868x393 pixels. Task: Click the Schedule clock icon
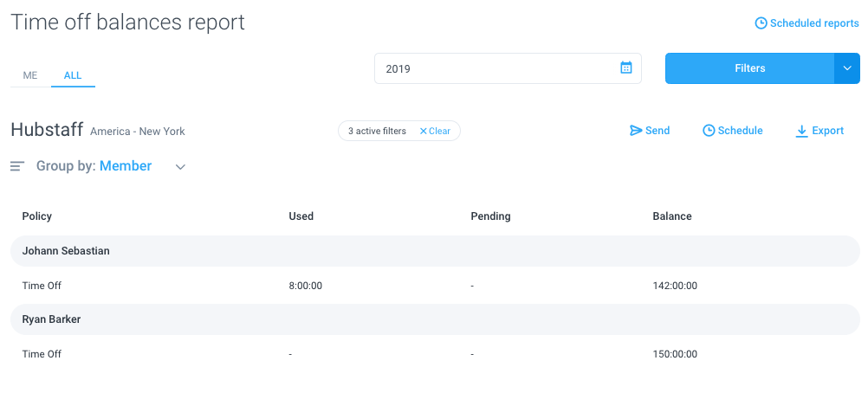(x=709, y=131)
